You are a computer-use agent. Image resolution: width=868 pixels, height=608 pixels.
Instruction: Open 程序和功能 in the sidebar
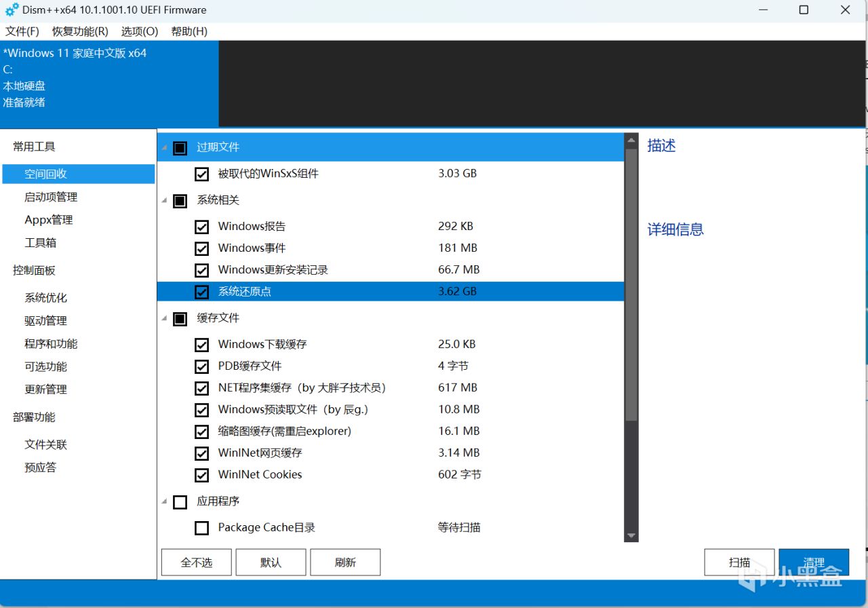coord(51,344)
